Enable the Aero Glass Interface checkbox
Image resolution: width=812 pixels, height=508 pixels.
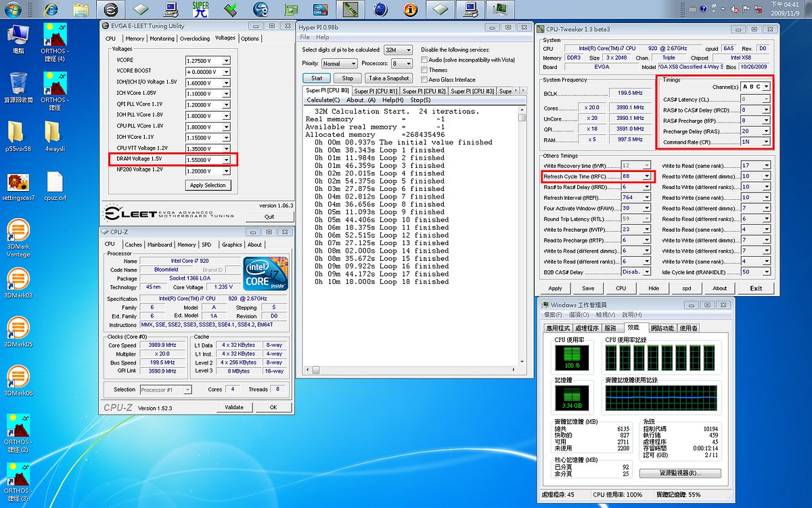coord(424,79)
